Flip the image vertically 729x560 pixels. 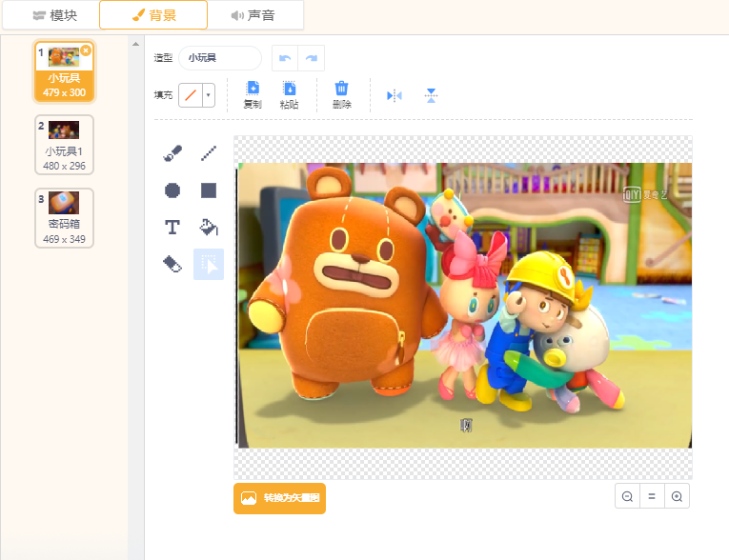coord(431,96)
